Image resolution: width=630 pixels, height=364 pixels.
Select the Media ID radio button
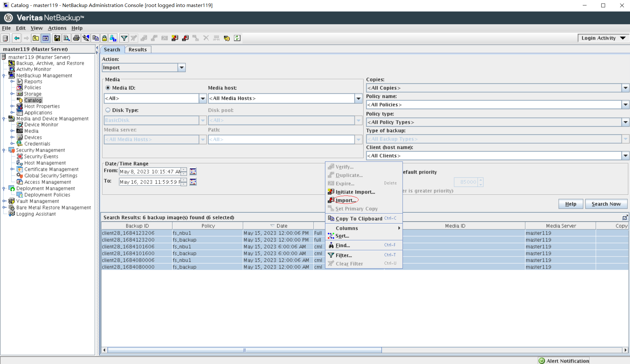(108, 88)
